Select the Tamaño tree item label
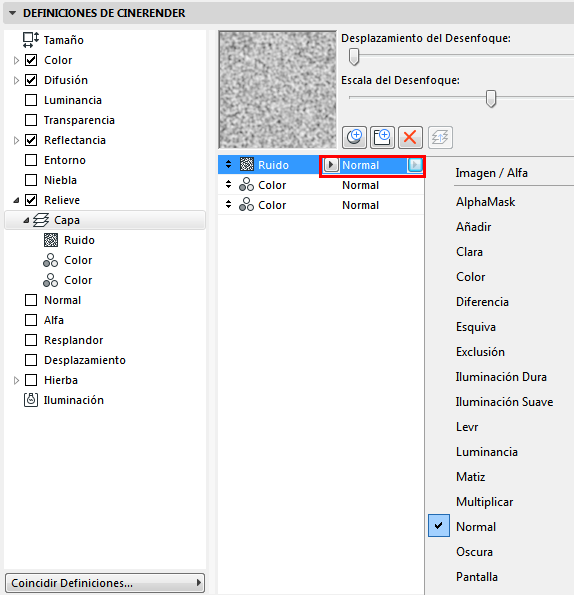 tap(63, 40)
